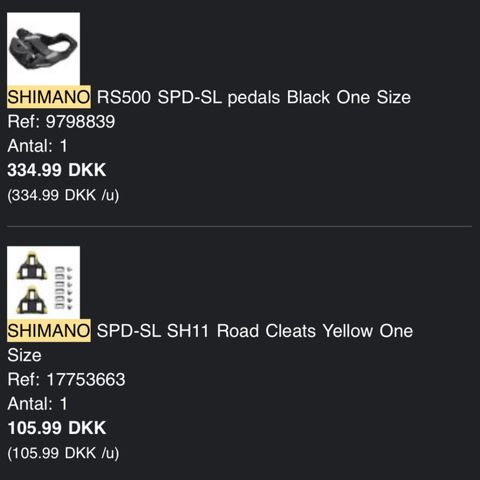The width and height of the screenshot is (480, 480).
Task: Click the divider line between the two products
Action: tap(239, 226)
